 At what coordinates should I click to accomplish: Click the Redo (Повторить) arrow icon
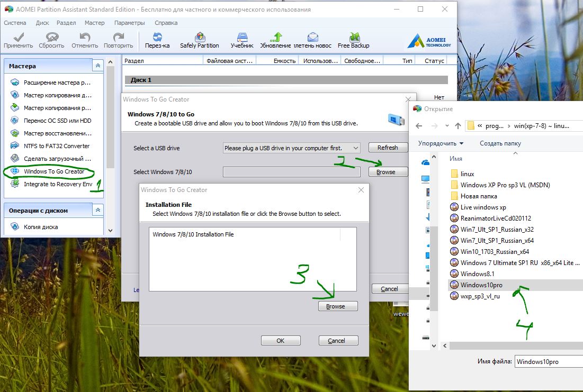click(x=118, y=37)
